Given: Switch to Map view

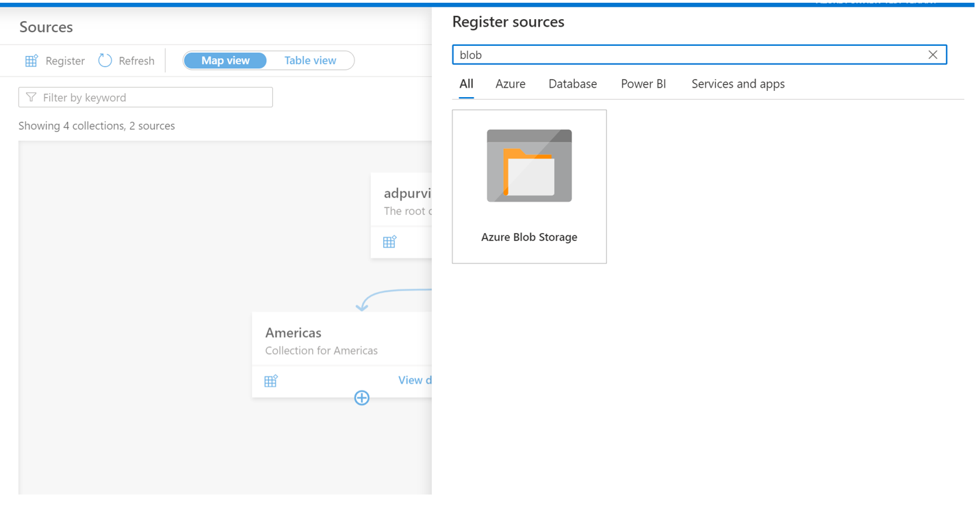Looking at the screenshot, I should click(225, 60).
